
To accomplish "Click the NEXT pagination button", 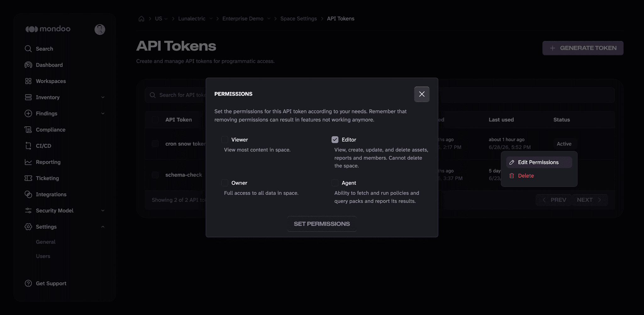I will [589, 200].
